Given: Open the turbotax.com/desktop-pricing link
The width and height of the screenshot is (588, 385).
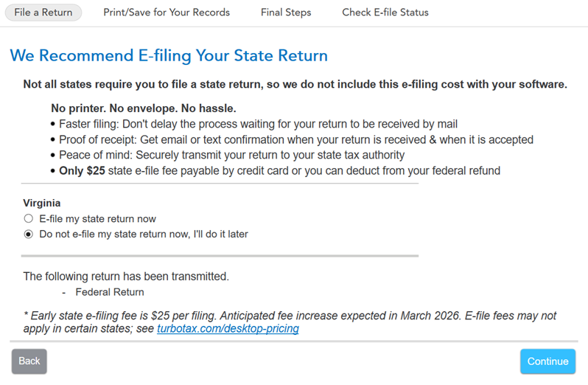Looking at the screenshot, I should pyautogui.click(x=228, y=329).
